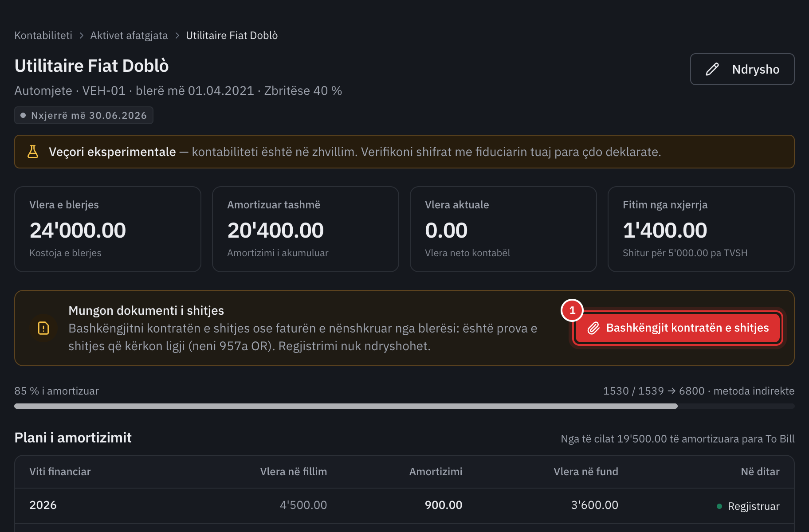809x532 pixels.
Task: Click the green status dot beside Regjistruar
Action: (719, 506)
